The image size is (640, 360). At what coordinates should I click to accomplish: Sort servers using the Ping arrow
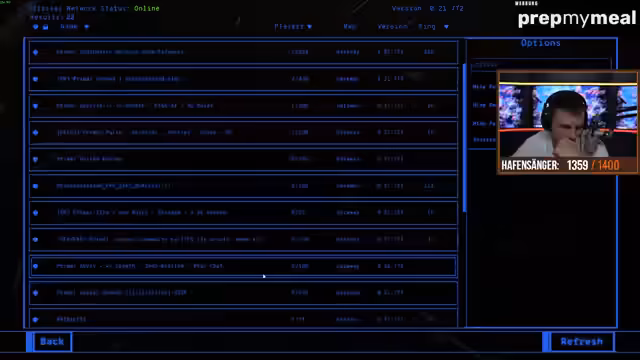coord(446,27)
